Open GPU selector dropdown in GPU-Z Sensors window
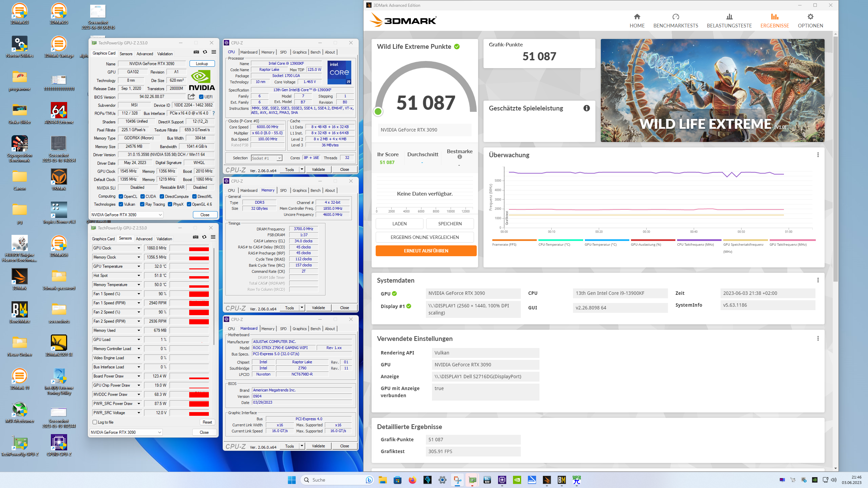868x488 pixels. (x=126, y=432)
